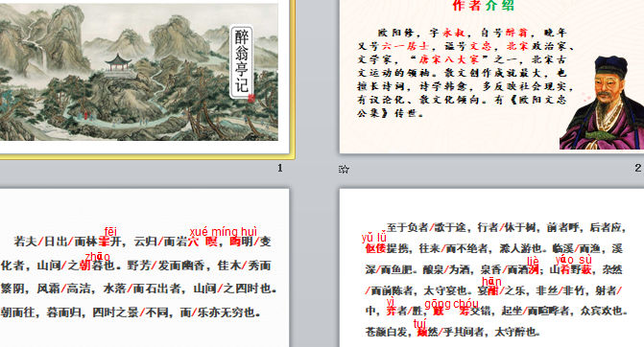644x347 pixels.
Task: Click the red pinyin 'fēi' annotation
Action: (110, 231)
